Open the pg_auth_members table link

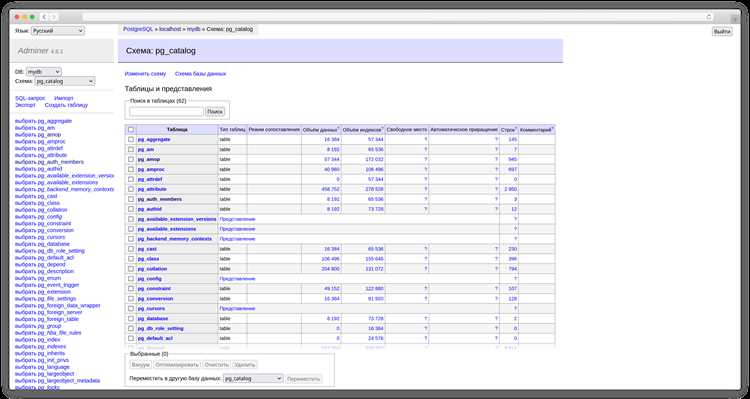point(160,199)
